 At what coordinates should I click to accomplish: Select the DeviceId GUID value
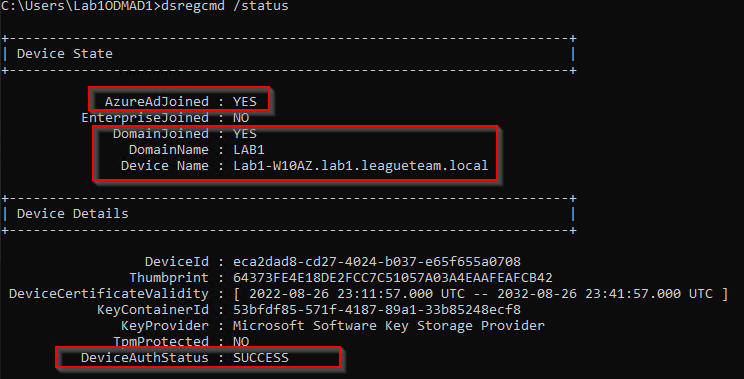coord(377,262)
